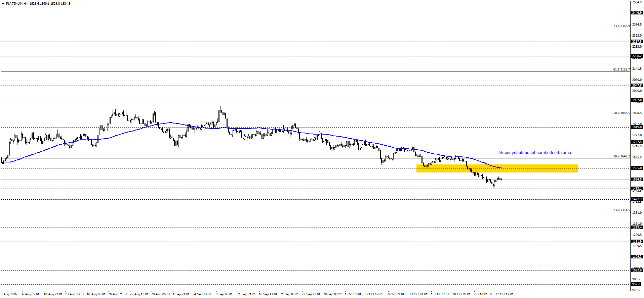Click the 1109.3 price level tag
Image resolution: width=644 pixels, height=298 pixels.
tap(637, 257)
